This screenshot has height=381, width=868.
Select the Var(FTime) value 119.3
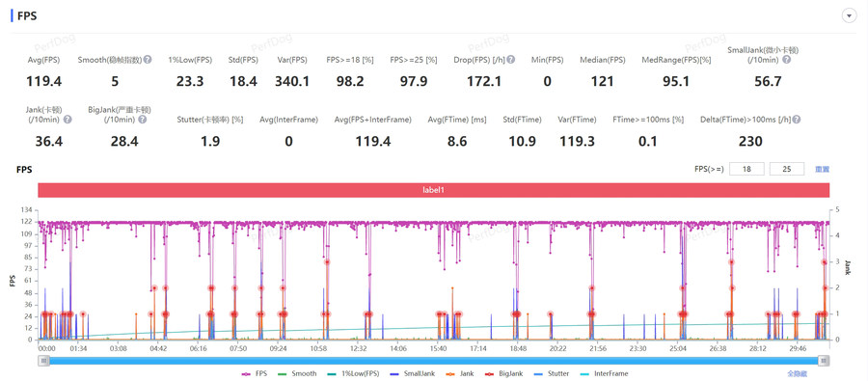click(577, 142)
